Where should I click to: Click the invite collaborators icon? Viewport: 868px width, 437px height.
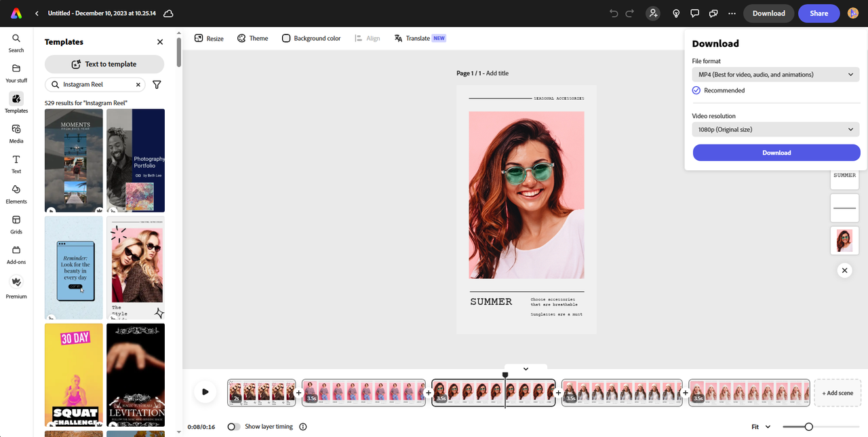coord(652,14)
